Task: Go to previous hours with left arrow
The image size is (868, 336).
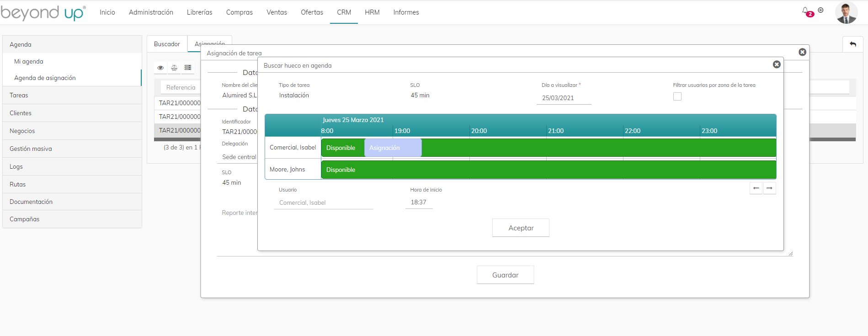Action: coord(756,188)
